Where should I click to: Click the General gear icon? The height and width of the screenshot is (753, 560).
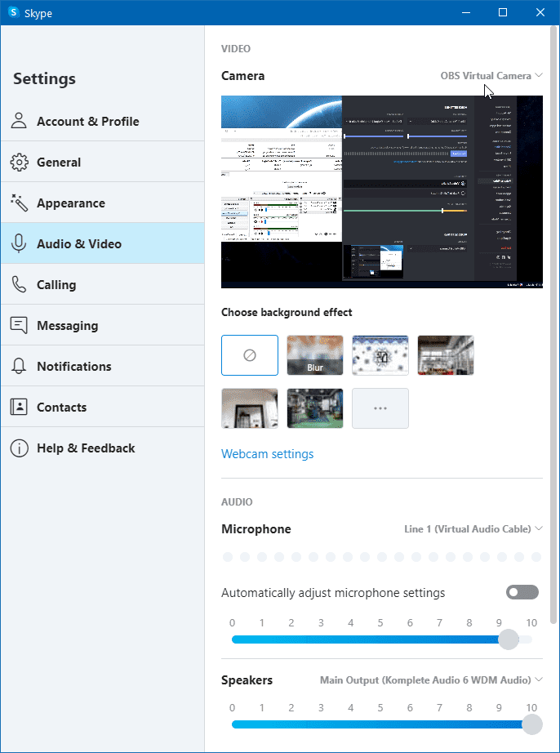tap(19, 162)
